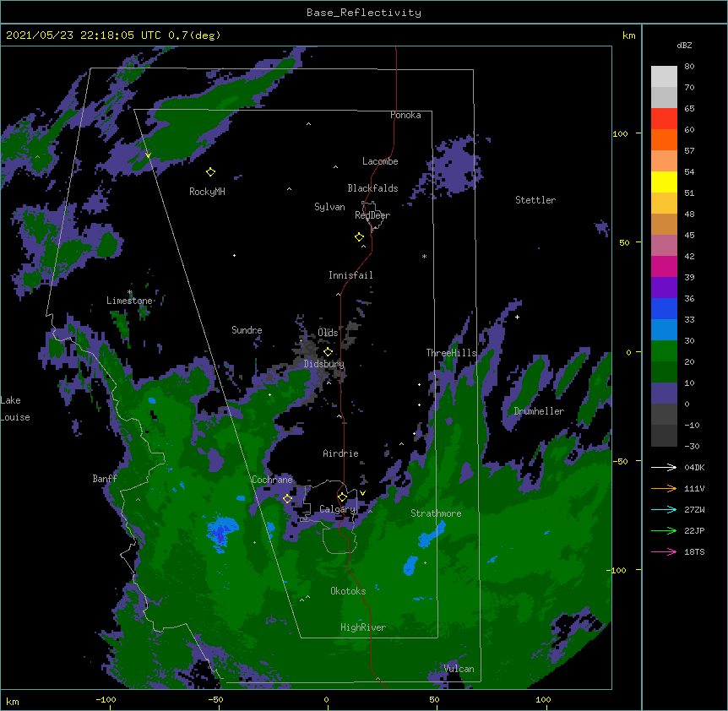
Task: Select the yellow diamond marker below the Cochrane label
Action: 287,499
